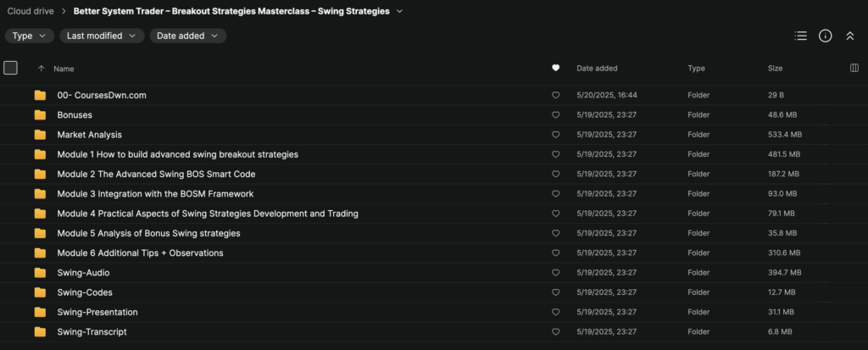Open the Market Analysis folder icon
This screenshot has width=868, height=350.
point(40,135)
